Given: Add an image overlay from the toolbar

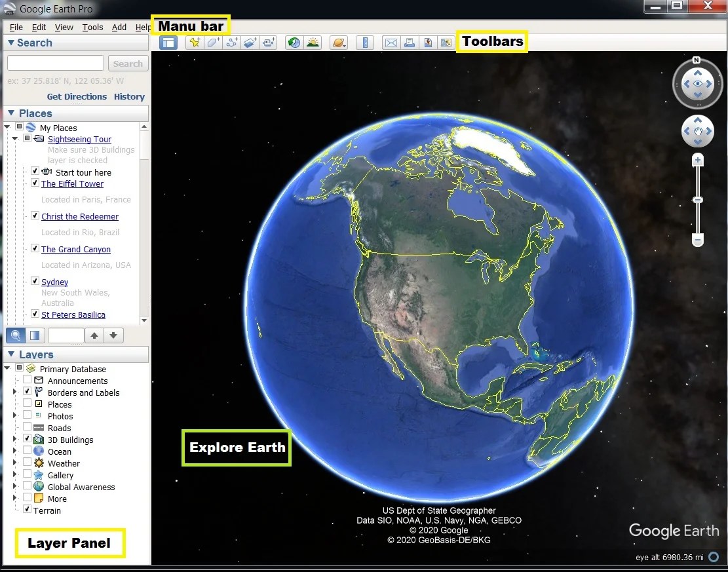Looking at the screenshot, I should [250, 43].
